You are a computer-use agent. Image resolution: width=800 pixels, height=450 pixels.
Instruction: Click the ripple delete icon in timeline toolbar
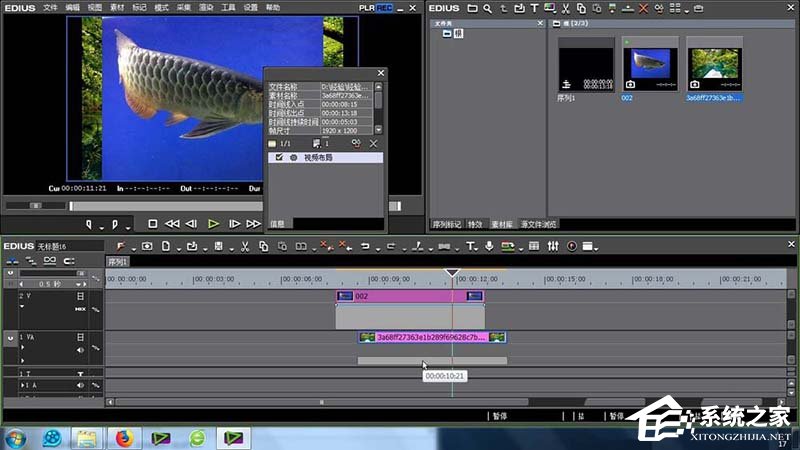(345, 246)
